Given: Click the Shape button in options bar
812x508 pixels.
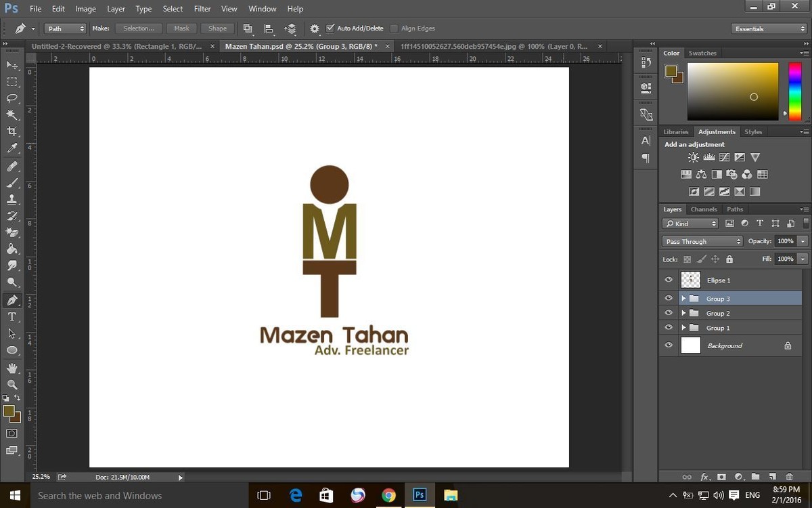Looking at the screenshot, I should pyautogui.click(x=217, y=28).
